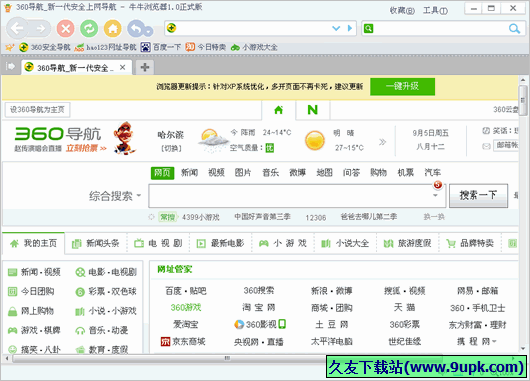Click the double chevron after weather forecast
This screenshot has height=381, width=530.
382,142
